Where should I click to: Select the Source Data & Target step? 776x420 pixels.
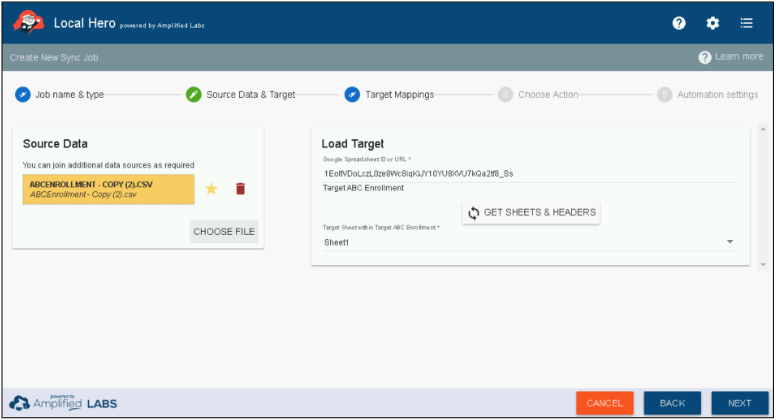[x=241, y=94]
